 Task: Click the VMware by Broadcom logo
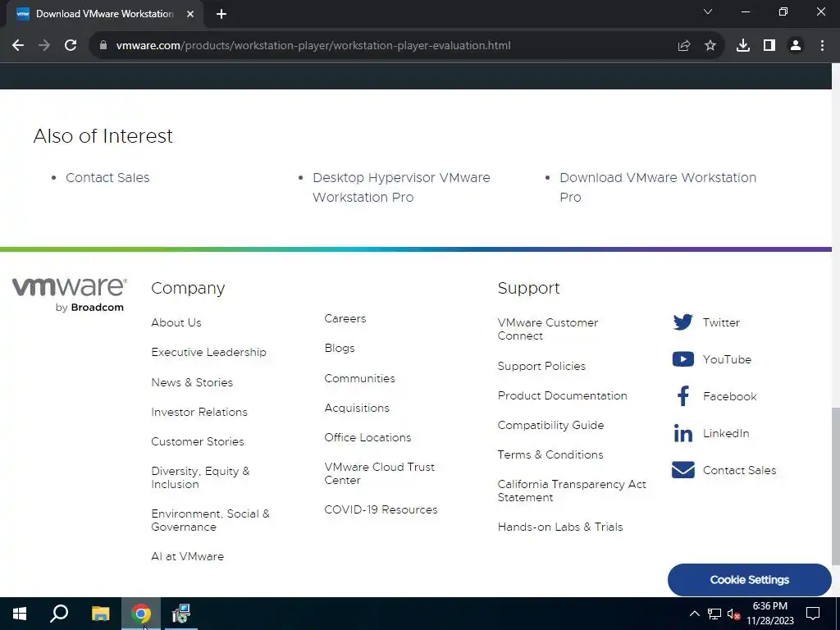click(x=70, y=294)
